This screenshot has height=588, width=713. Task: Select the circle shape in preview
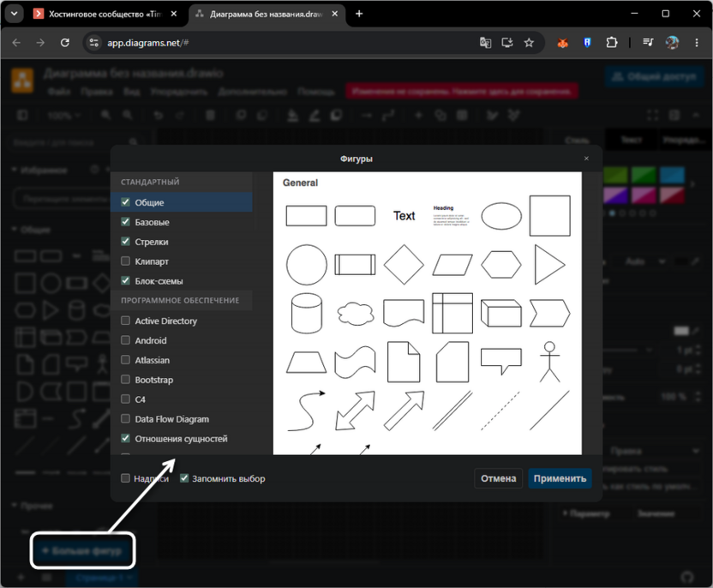[x=307, y=265]
